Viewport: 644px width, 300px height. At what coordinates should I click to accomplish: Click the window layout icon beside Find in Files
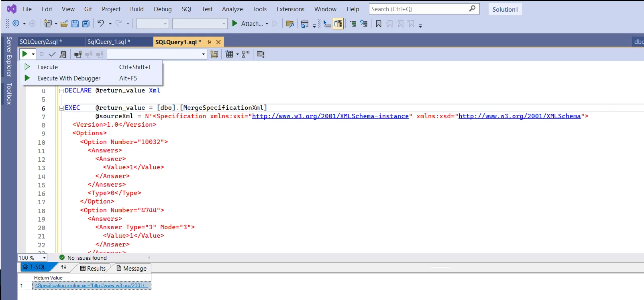pyautogui.click(x=305, y=24)
